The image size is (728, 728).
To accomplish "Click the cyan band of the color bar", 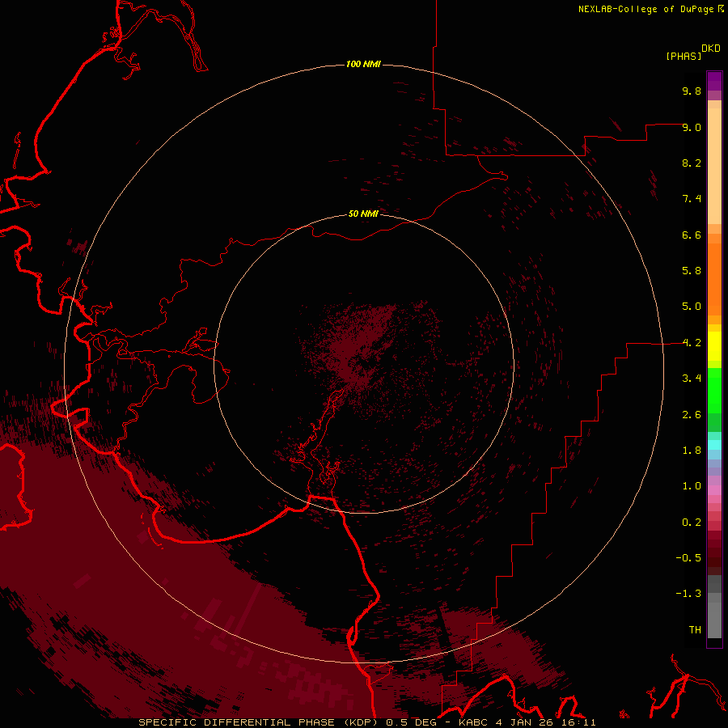I will 714,445.
